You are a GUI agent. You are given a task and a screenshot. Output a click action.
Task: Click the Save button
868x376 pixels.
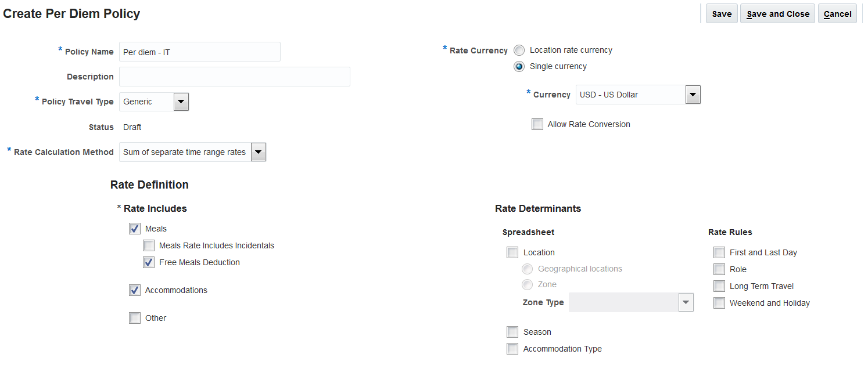point(722,14)
